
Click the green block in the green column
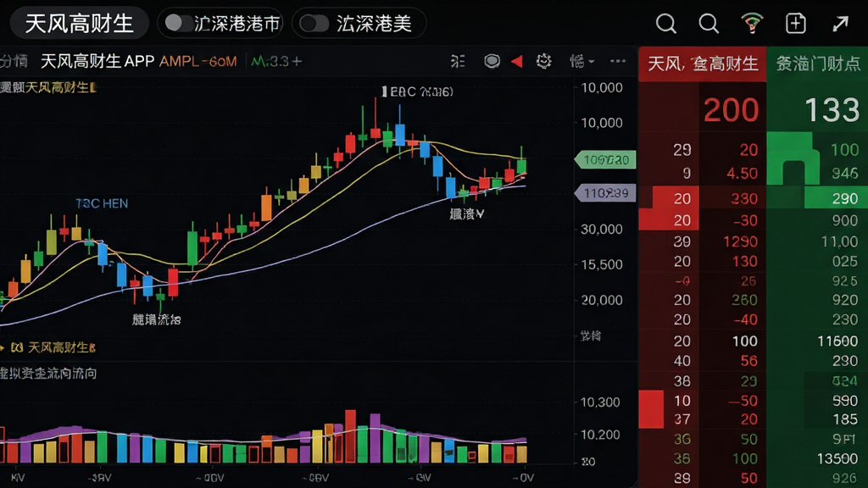[793, 158]
